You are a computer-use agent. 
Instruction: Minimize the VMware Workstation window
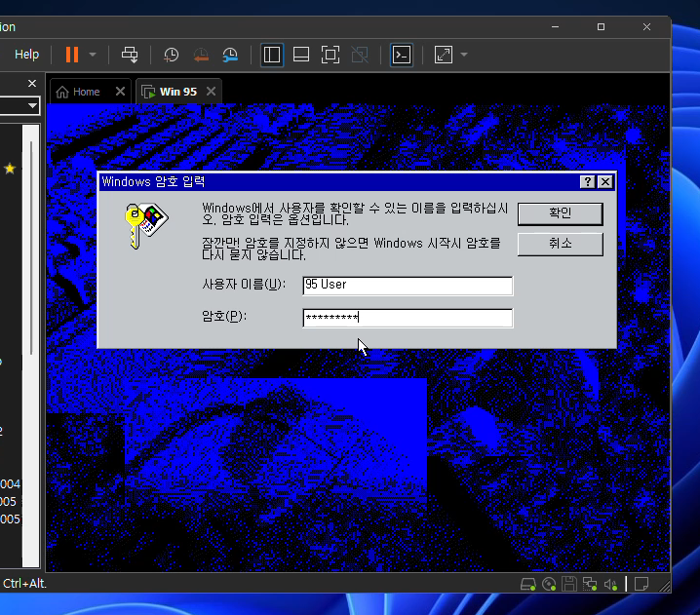555,26
